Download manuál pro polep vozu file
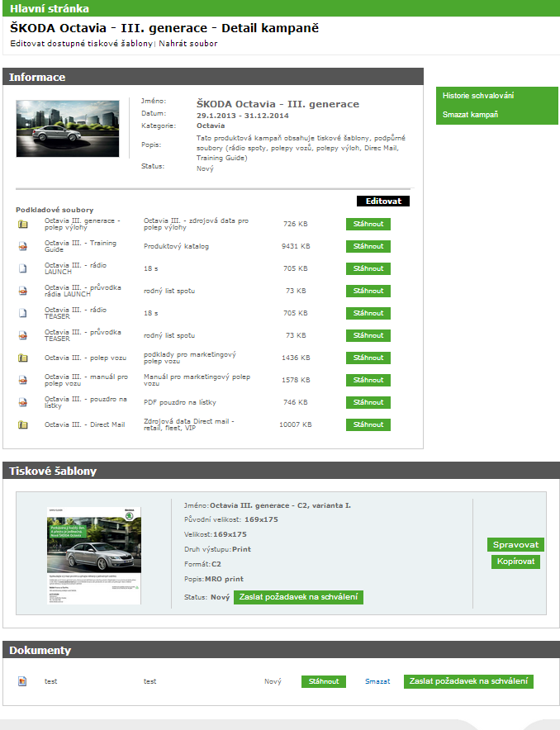Screen dimensions: 560x730 pos(368,381)
